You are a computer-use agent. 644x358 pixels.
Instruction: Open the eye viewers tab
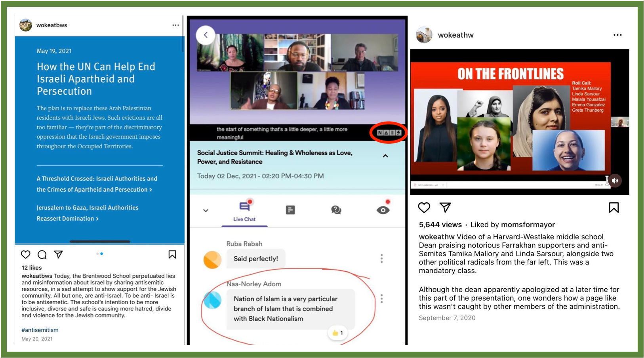[383, 210]
